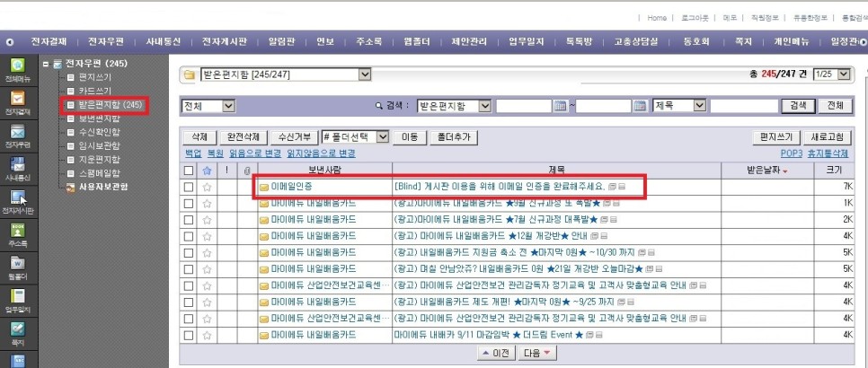Click the 수신거부 button
Screen dimensions: 868x368
pos(295,137)
